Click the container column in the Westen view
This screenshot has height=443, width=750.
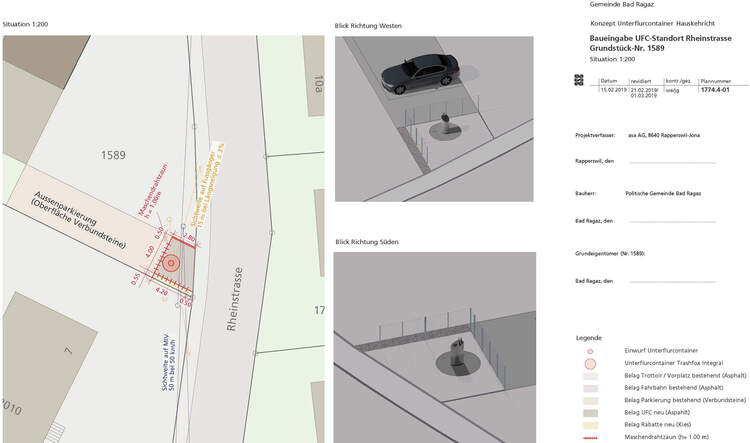click(x=438, y=128)
